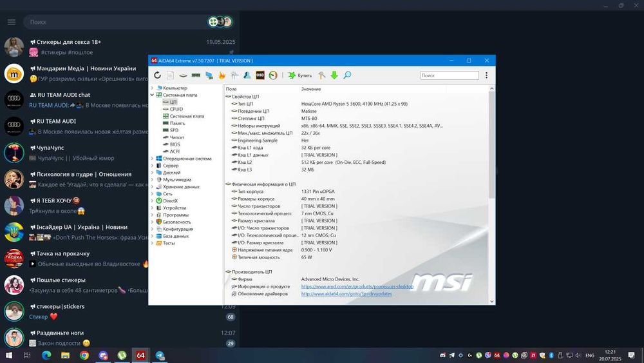Viewport: 644px width, 363px height.
Task: Select the Безопасность tree item
Action: (176, 222)
